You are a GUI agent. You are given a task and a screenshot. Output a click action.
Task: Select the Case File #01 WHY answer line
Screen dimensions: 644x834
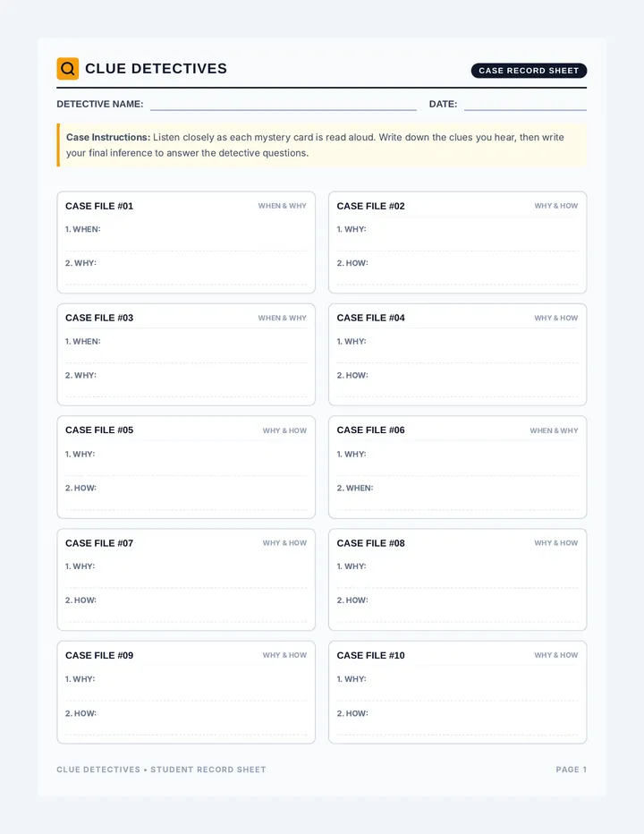186,272
